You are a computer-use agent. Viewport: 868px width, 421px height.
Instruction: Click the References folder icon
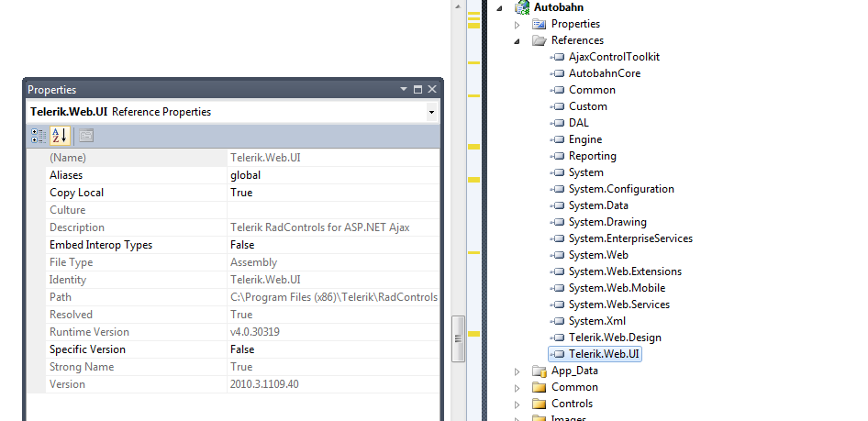tap(540, 40)
